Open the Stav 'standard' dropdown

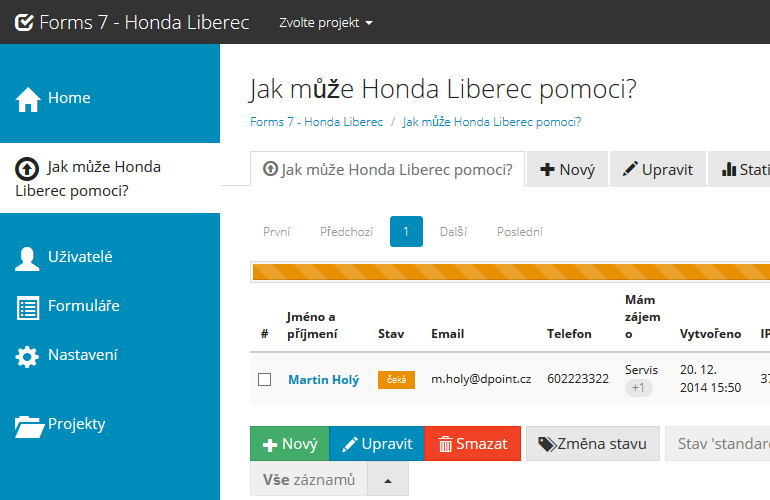tap(717, 444)
